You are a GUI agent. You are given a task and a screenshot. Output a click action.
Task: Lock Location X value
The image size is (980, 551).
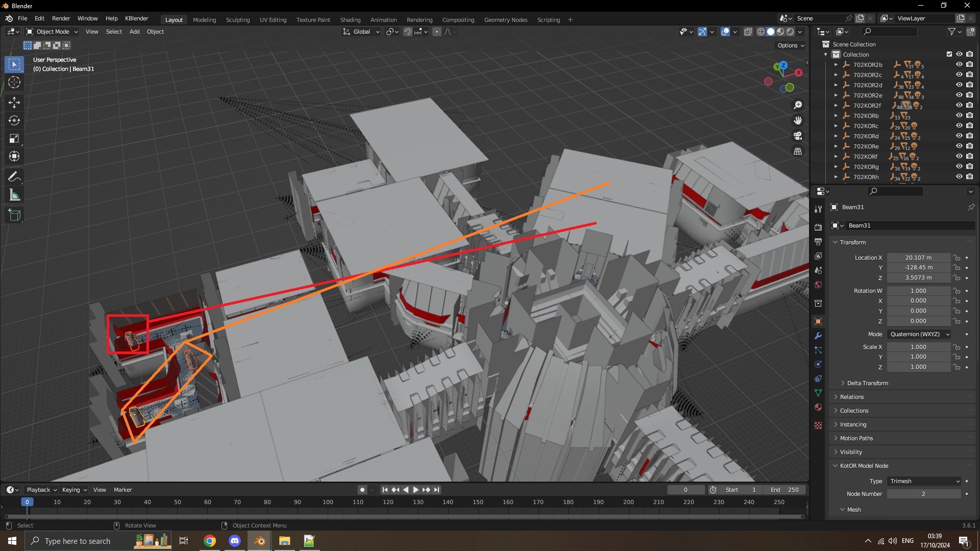(957, 258)
